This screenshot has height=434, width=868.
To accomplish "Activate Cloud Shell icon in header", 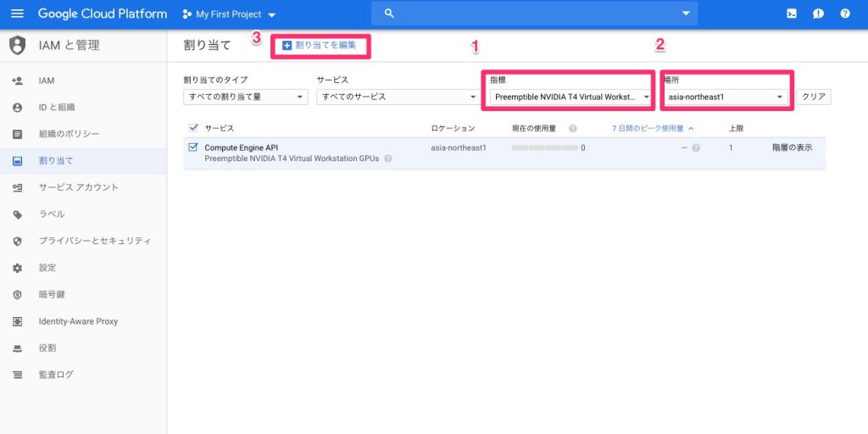I will point(791,14).
